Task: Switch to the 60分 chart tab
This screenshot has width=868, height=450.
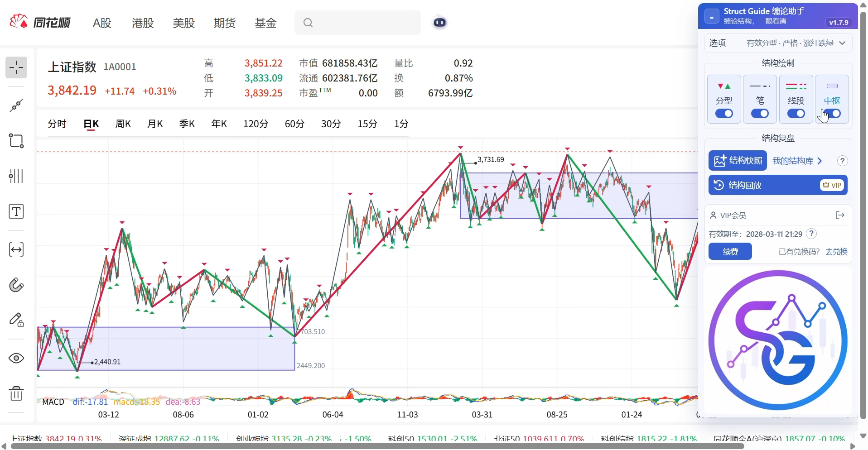Action: click(294, 124)
